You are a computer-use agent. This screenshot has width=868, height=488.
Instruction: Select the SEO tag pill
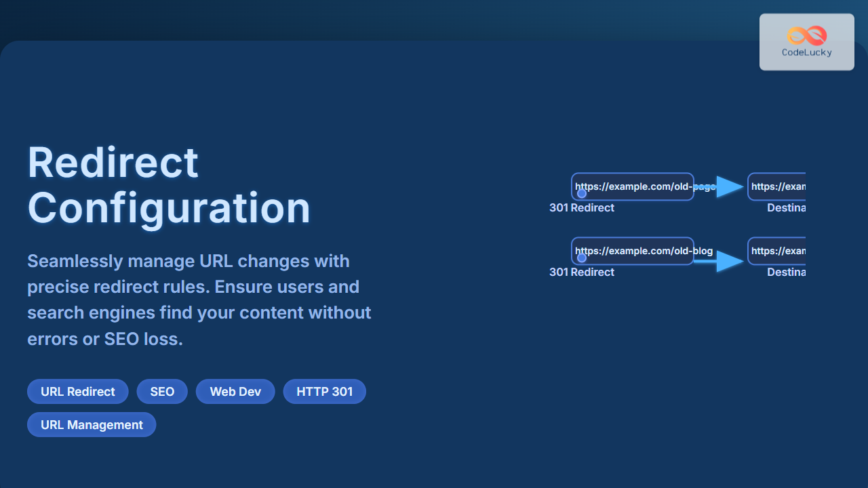162,392
